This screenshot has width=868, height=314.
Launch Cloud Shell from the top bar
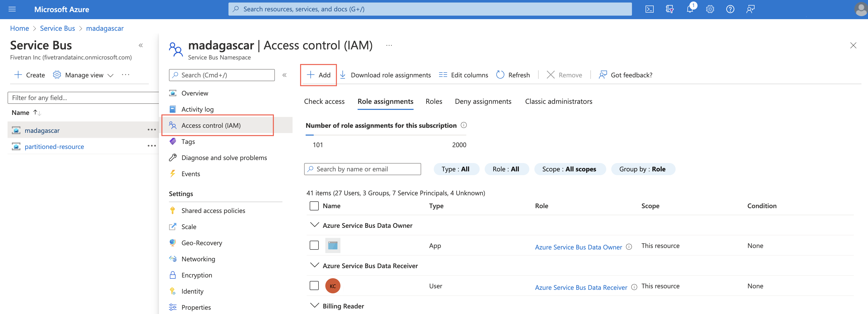[x=649, y=9]
